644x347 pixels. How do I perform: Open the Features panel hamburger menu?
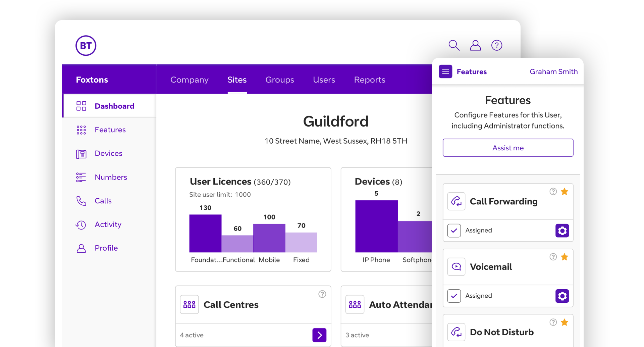[x=445, y=71]
